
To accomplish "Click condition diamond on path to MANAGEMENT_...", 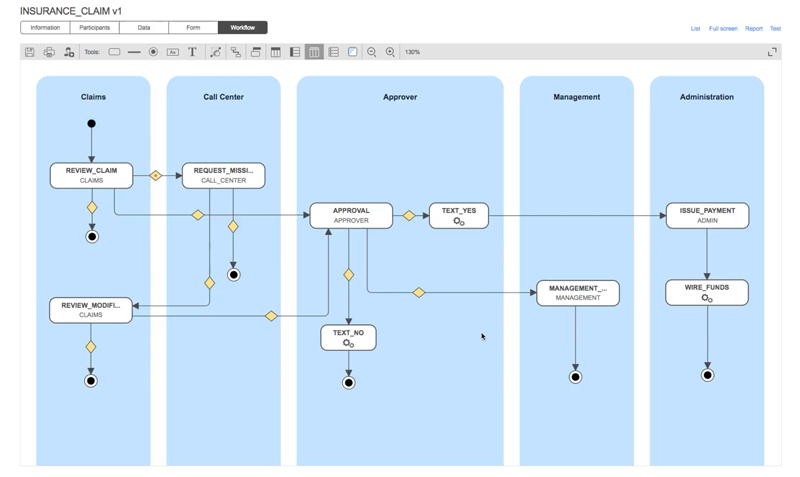I will [418, 292].
